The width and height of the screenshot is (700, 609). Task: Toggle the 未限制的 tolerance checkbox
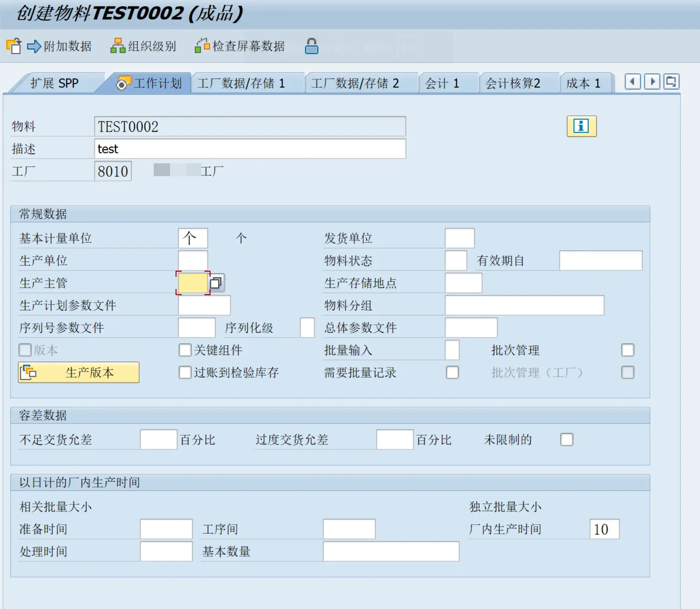[567, 439]
